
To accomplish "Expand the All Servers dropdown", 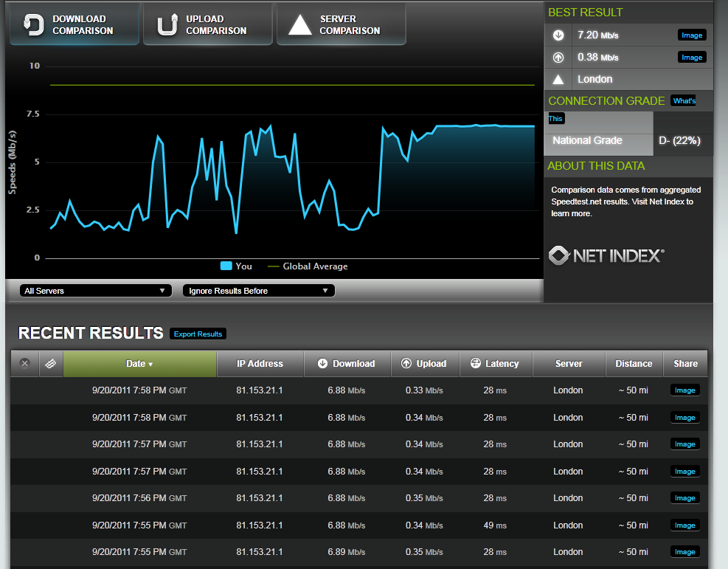I will point(94,291).
